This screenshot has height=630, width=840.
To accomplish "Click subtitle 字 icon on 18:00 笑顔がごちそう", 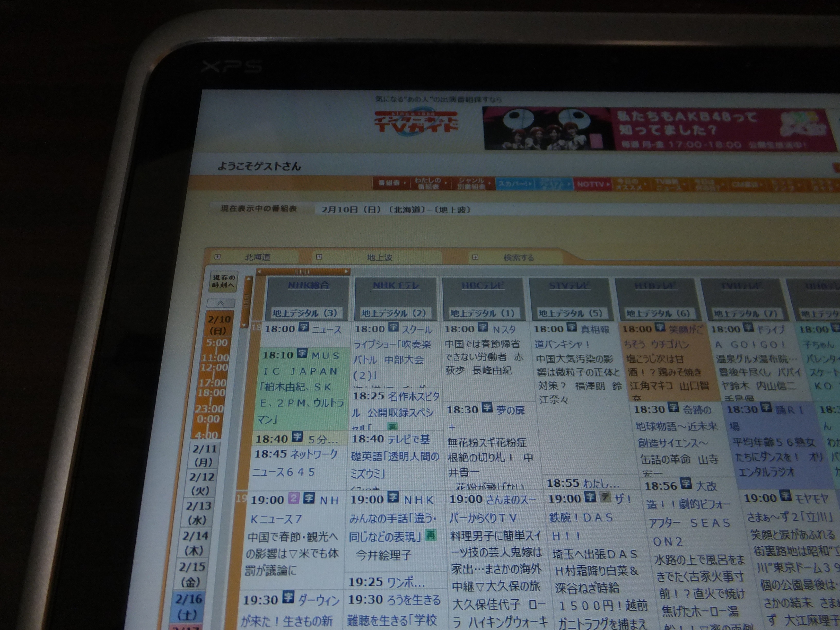I will pyautogui.click(x=660, y=327).
